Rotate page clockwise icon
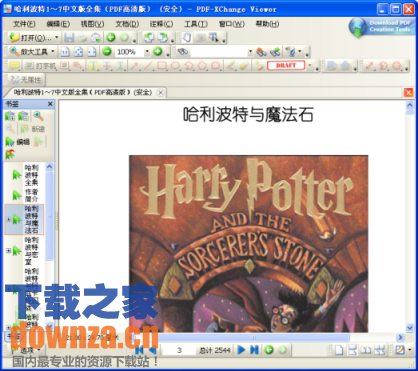418x371 pixels. point(163,37)
